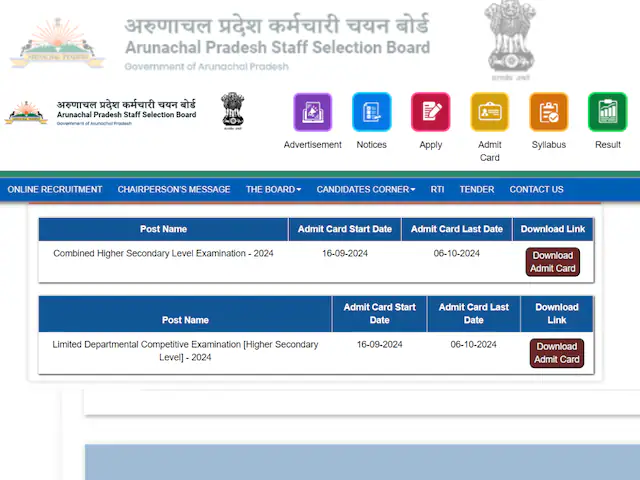Click start date 16-09-2024 in the Limited Departmental row
Viewport: 640px width, 480px height.
[x=380, y=344]
